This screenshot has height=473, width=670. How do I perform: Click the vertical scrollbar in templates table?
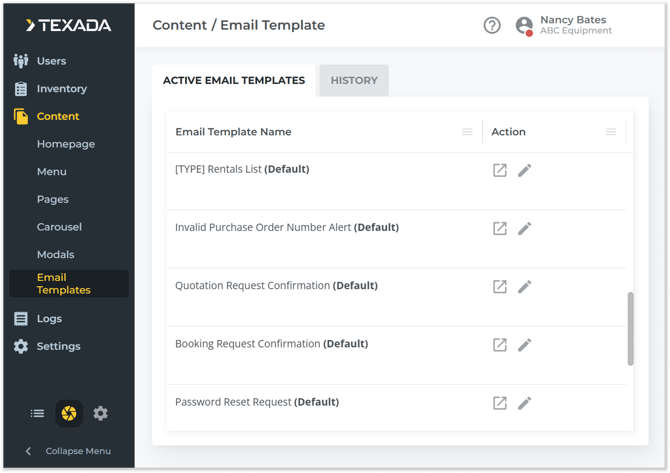[630, 328]
